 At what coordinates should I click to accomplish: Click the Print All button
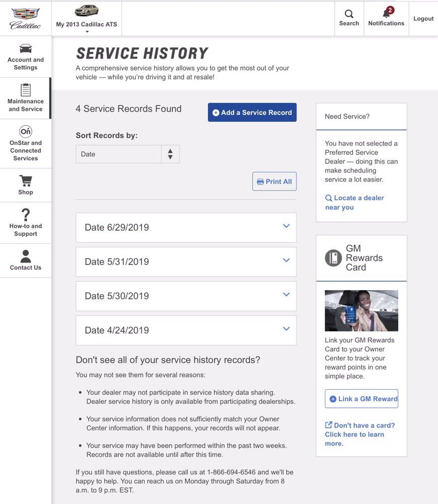(x=274, y=181)
